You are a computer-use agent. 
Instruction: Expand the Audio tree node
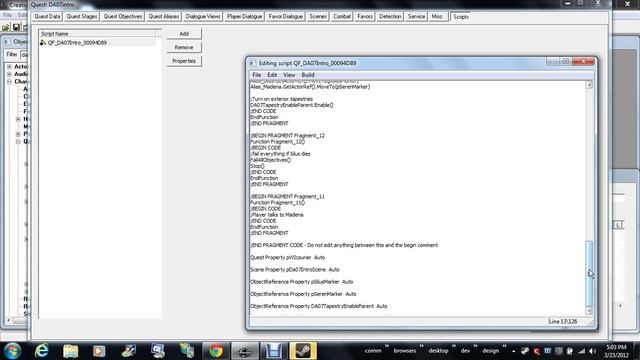pyautogui.click(x=9, y=74)
